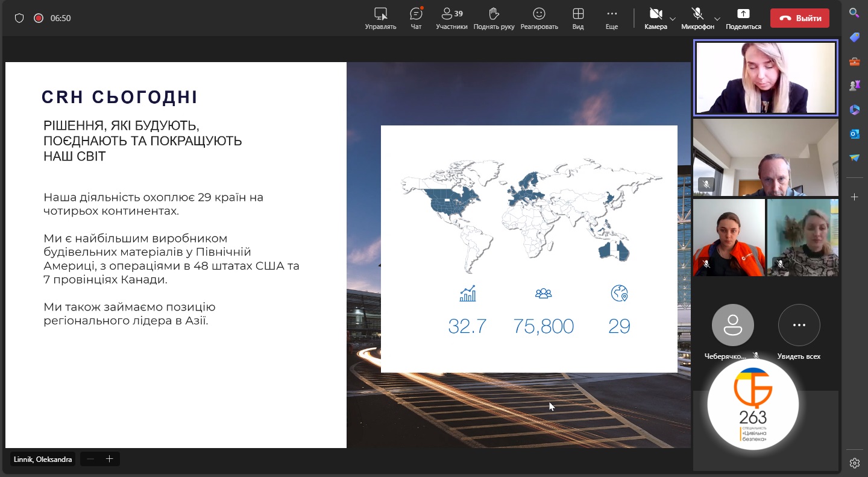
Task: Click the paragraph starting Ми також займаємо позицію
Action: click(130, 314)
